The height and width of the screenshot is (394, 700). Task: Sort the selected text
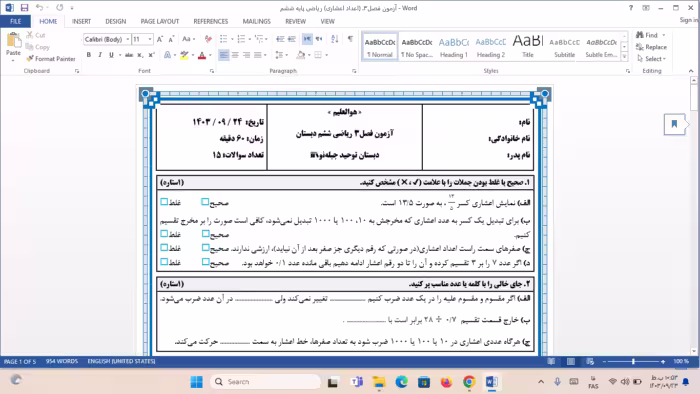point(335,39)
